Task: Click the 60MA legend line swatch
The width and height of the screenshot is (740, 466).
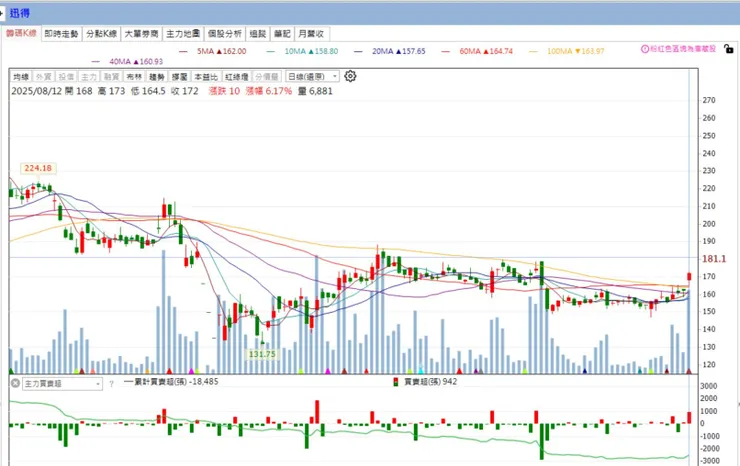Action: (x=446, y=51)
